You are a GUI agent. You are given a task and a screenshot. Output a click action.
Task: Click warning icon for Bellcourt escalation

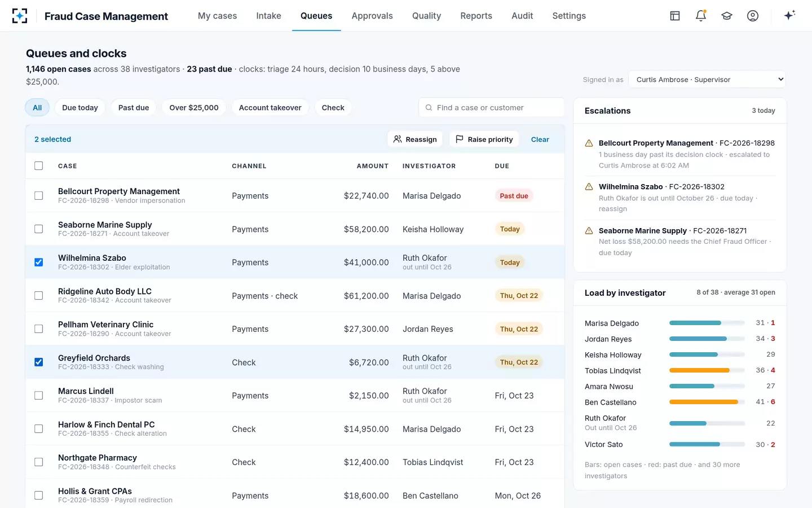[x=589, y=143]
